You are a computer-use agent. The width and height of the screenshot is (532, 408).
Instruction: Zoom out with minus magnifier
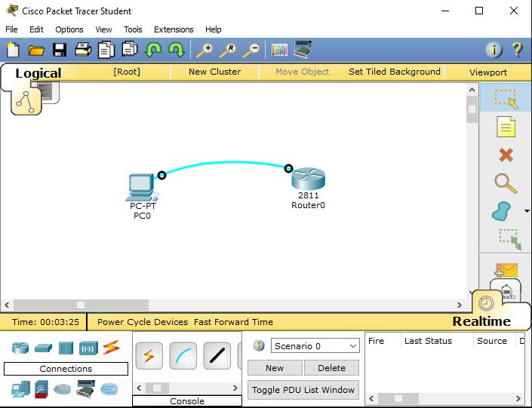coord(251,51)
